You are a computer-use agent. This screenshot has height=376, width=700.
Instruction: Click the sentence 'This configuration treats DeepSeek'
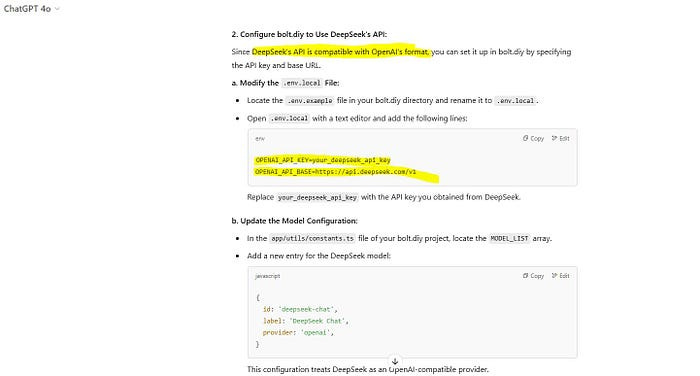[368, 369]
